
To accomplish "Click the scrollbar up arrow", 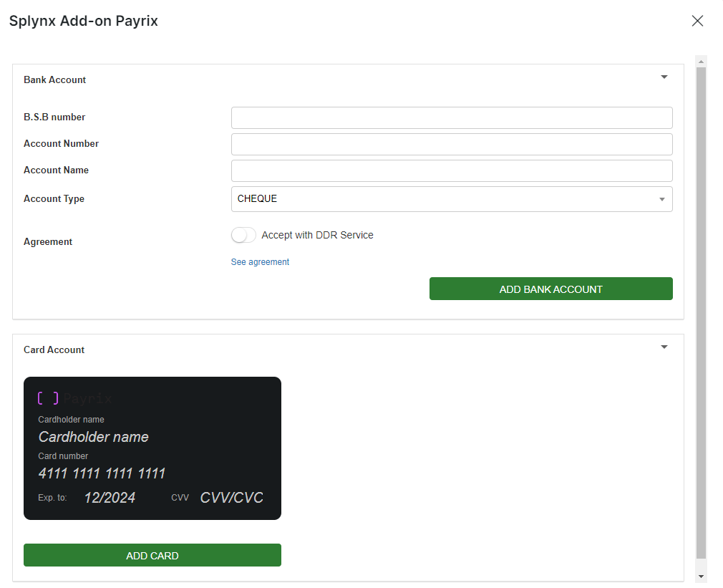I will (701, 61).
